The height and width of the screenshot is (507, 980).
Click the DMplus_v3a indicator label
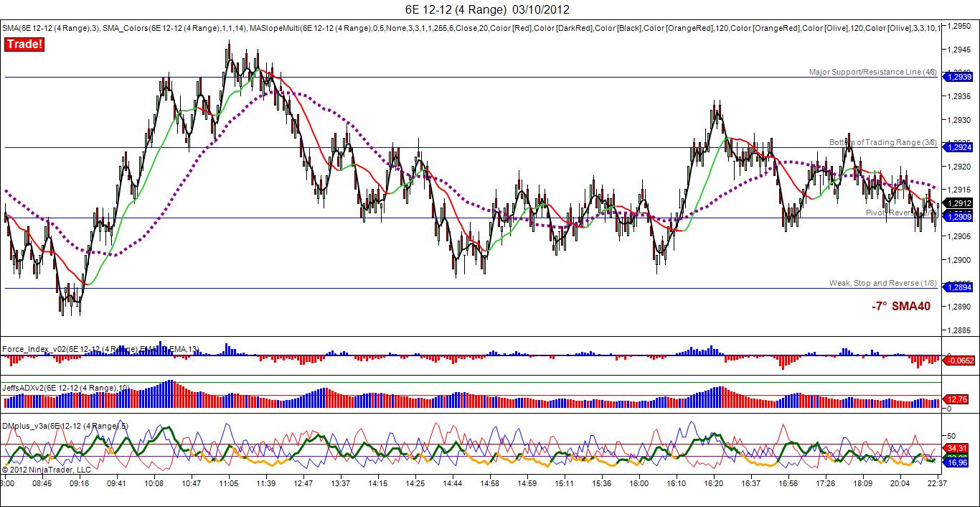(x=64, y=427)
